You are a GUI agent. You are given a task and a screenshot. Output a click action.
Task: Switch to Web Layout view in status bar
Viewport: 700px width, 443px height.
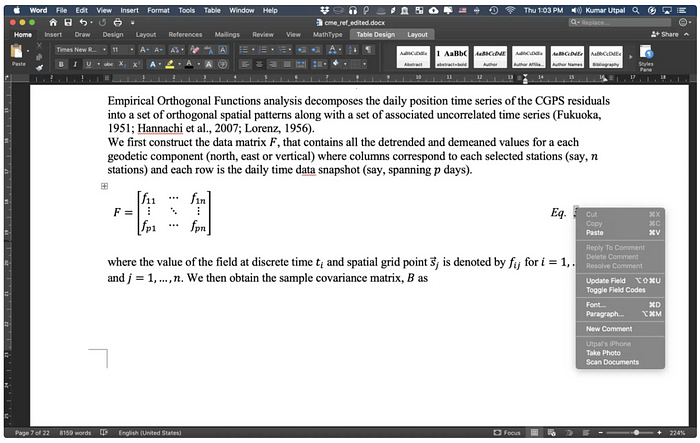[x=551, y=432]
